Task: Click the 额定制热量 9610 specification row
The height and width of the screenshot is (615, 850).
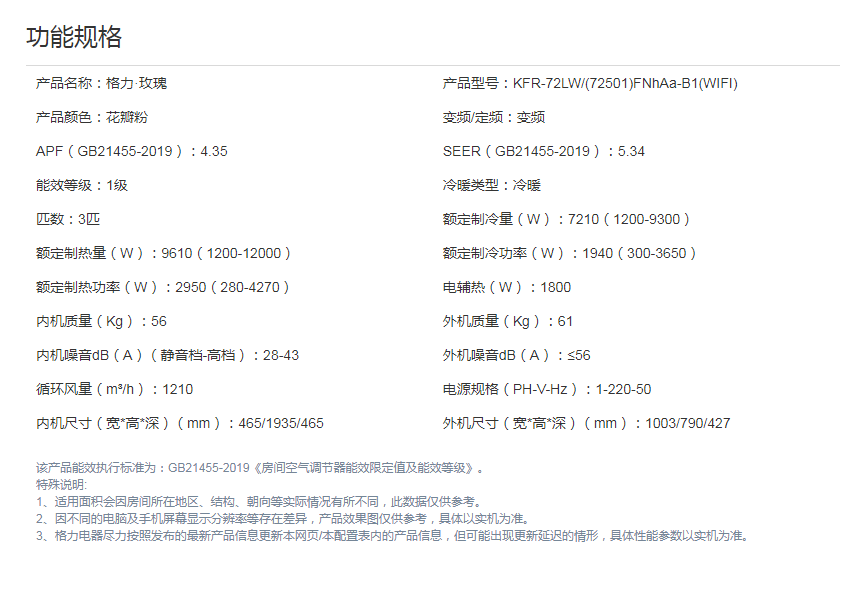Action: (164, 254)
